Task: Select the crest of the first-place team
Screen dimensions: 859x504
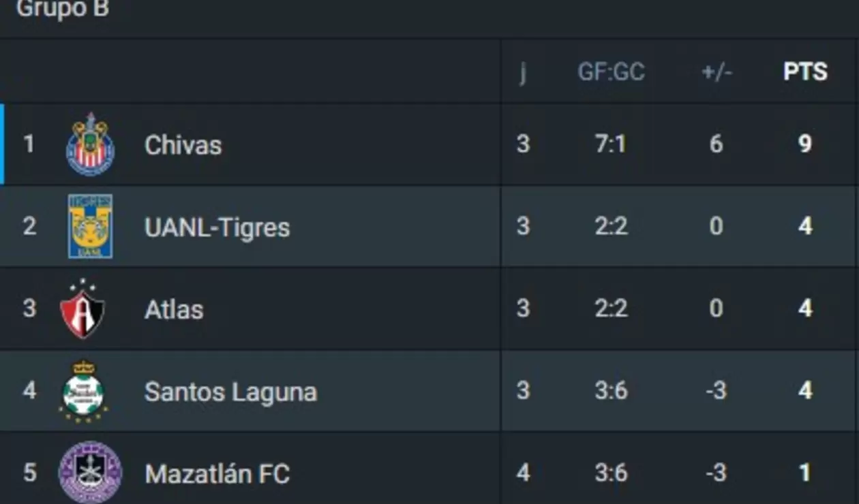Action: tap(89, 144)
